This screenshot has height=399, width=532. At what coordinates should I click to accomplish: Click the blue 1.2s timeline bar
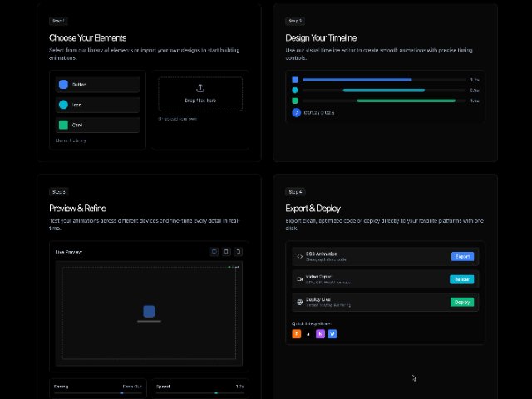click(x=357, y=80)
